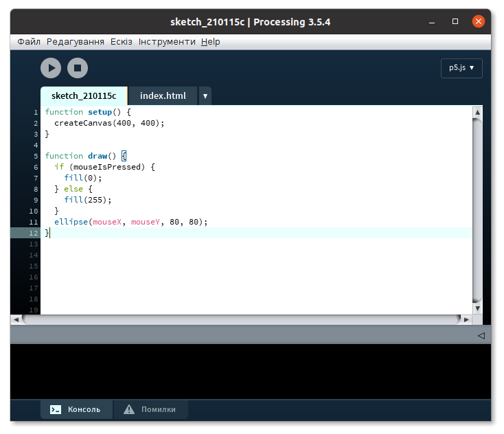Run the sketch with the Play button

[51, 68]
